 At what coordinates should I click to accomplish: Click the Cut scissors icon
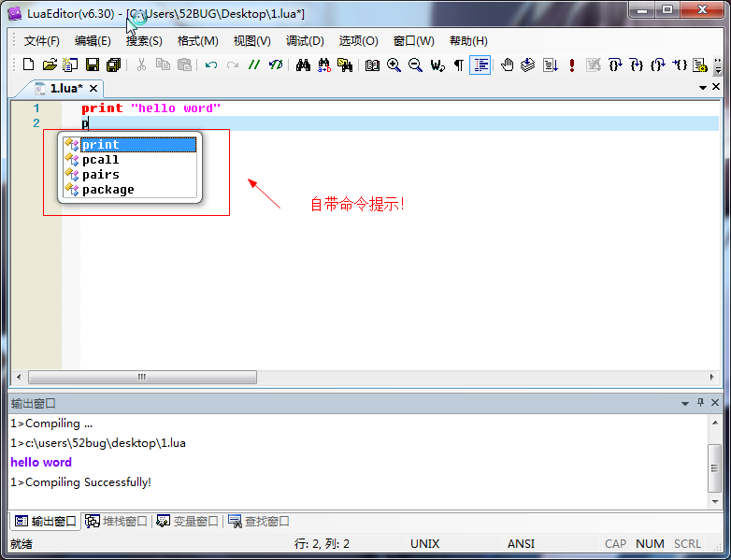click(x=141, y=65)
